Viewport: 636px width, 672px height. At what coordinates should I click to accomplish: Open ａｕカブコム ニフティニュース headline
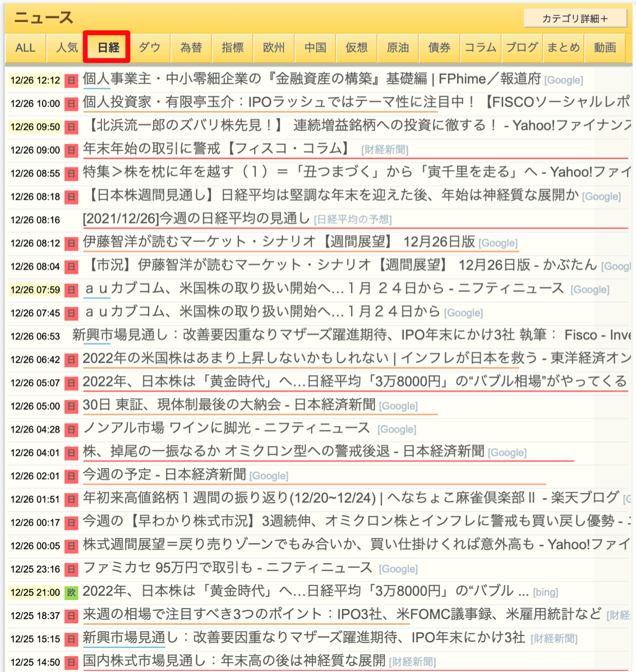coord(324,288)
